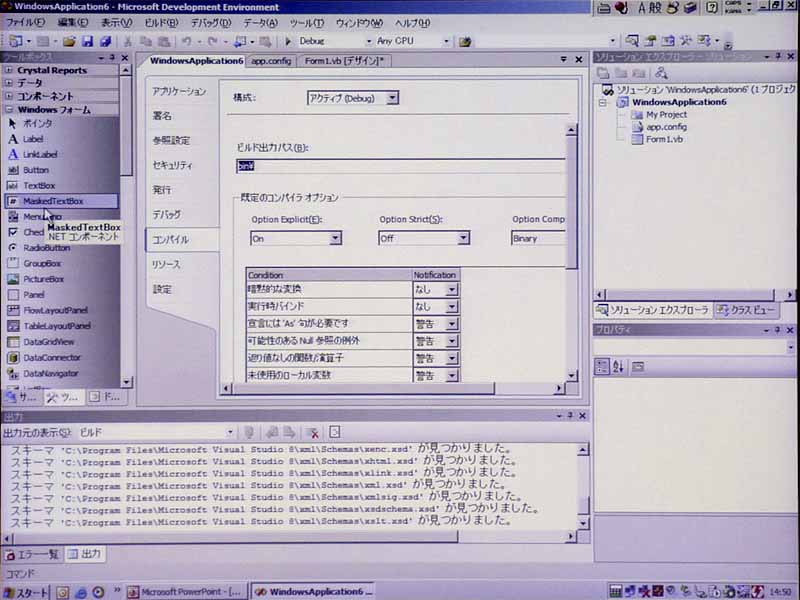Expand the データ toolbox group
Image resolution: width=800 pixels, height=600 pixels.
click(9, 83)
